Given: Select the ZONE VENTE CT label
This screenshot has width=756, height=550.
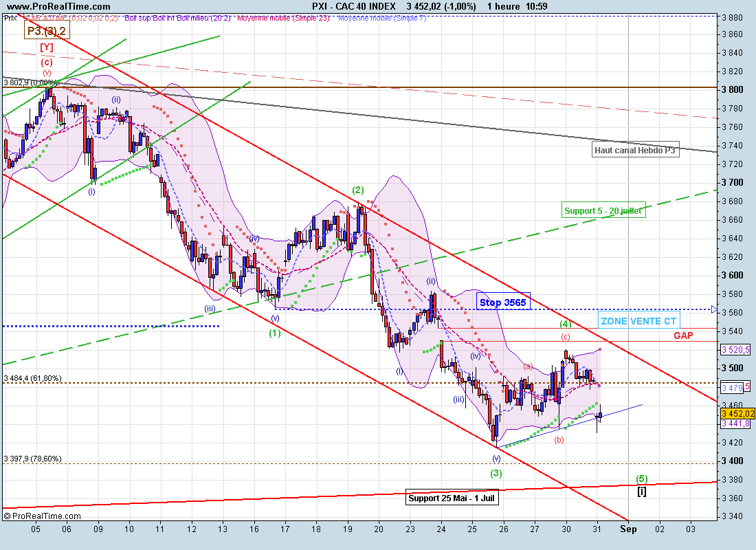Looking at the screenshot, I should point(638,321).
